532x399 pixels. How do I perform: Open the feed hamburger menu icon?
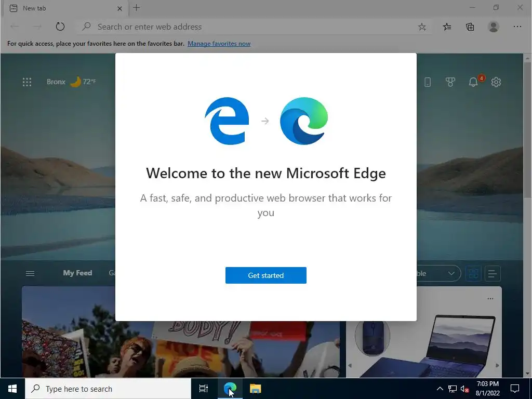30,273
